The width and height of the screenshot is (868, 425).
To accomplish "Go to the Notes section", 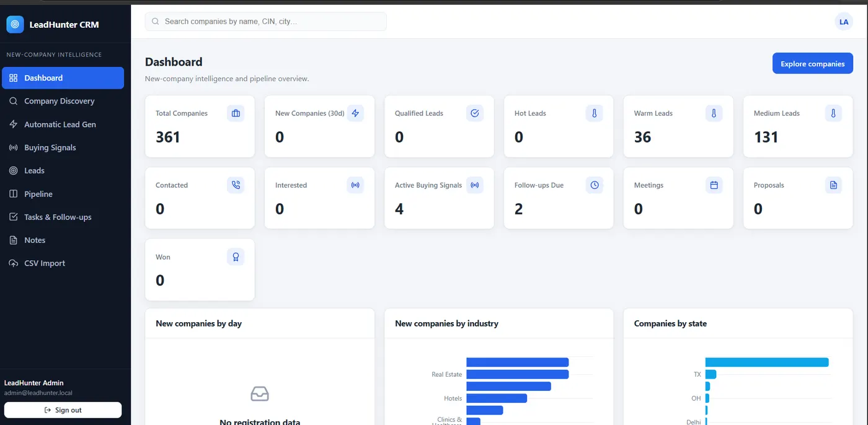I will (63, 240).
